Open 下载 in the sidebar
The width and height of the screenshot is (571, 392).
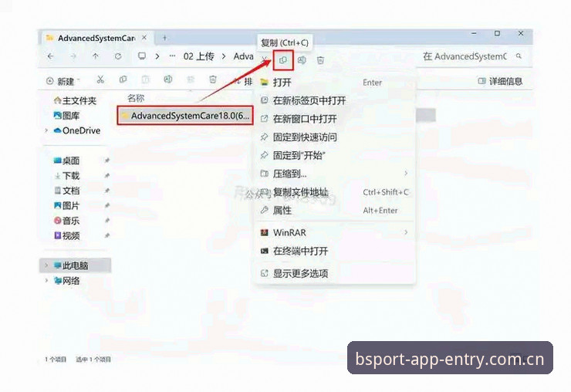point(66,176)
